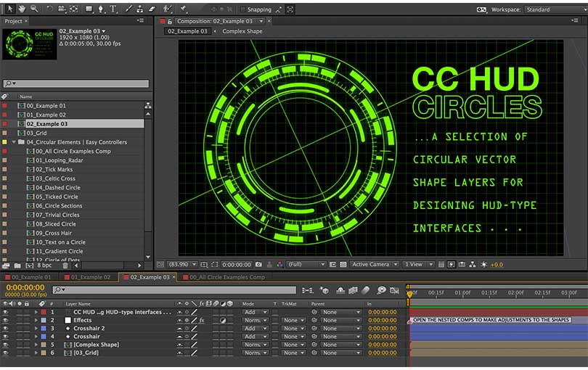588x370 pixels.
Task: Select the Horizontal Type tool
Action: tap(113, 9)
